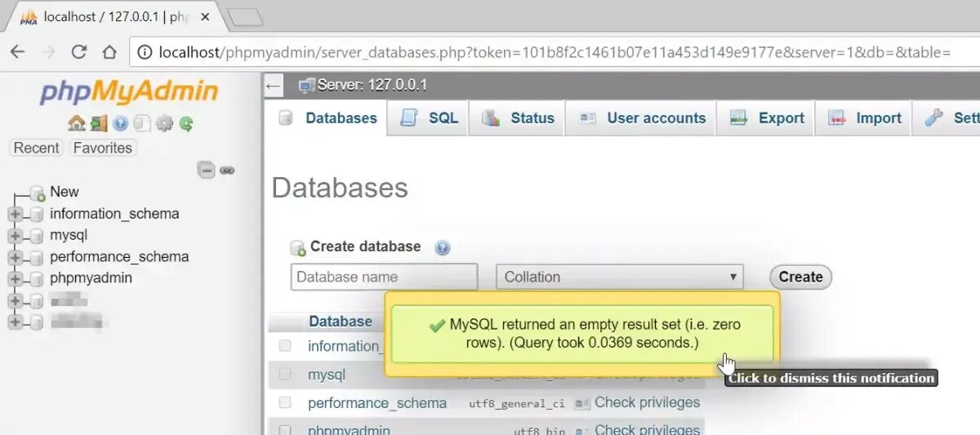Click the Create database help icon
This screenshot has width=980, height=435.
(443, 247)
